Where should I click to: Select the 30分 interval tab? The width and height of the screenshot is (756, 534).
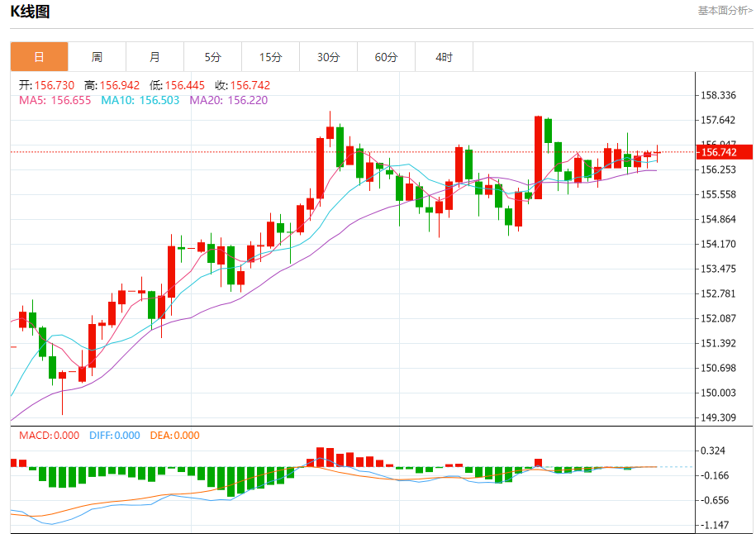click(328, 57)
